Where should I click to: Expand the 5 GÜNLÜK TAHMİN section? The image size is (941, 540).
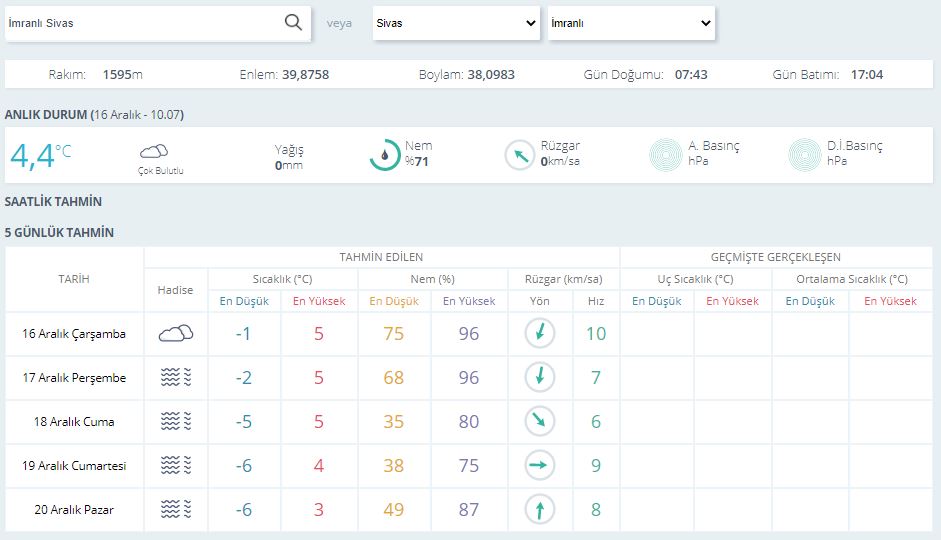click(59, 233)
